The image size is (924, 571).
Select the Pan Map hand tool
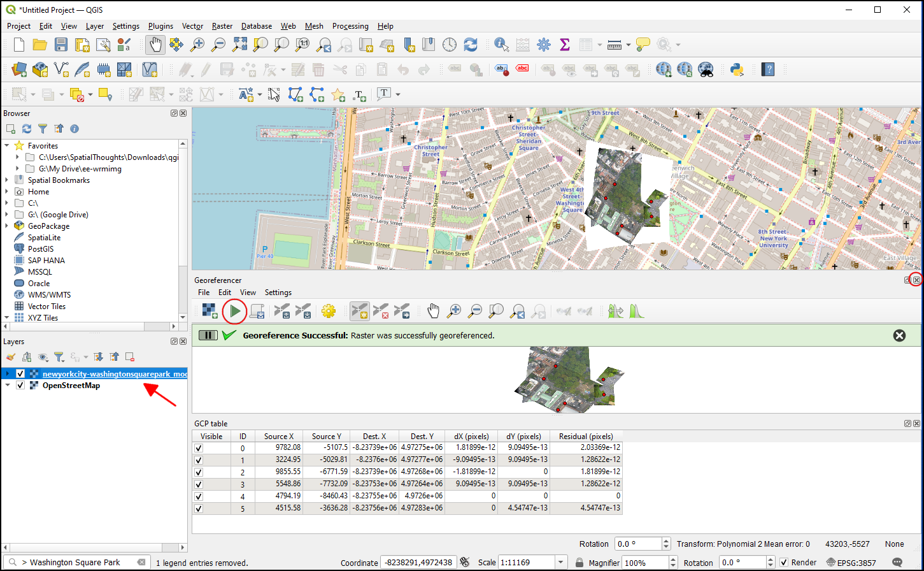pyautogui.click(x=156, y=44)
